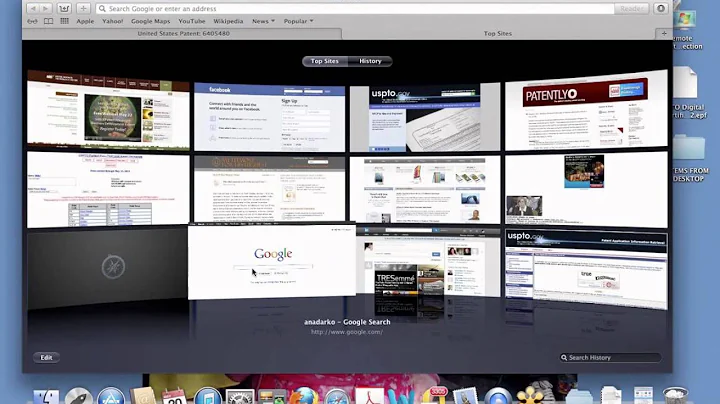The width and height of the screenshot is (720, 404).
Task: Open the TRESemmé YouTube page thumbnail
Action: tap(428, 263)
